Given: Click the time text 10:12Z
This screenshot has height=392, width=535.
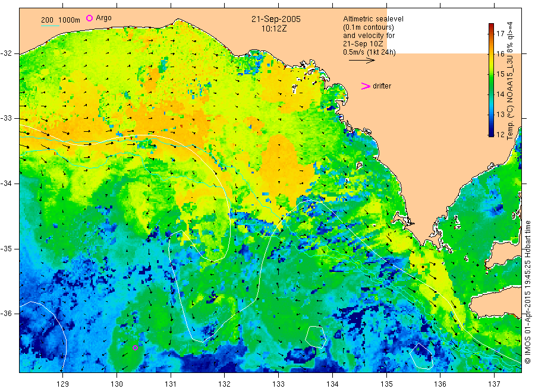Looking at the screenshot, I should click(274, 29).
